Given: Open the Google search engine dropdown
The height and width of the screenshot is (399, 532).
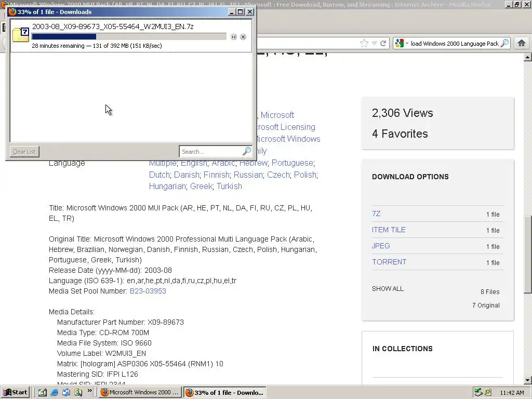Looking at the screenshot, I should pos(402,44).
